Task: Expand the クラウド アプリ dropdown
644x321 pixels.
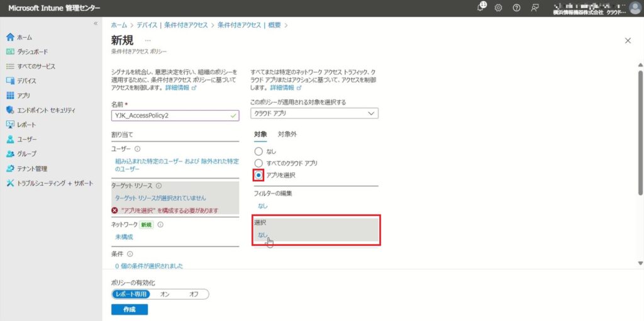Action: [314, 113]
